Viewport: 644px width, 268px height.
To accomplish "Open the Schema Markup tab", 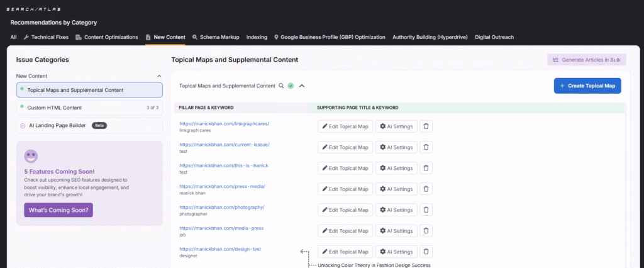I will pos(216,37).
